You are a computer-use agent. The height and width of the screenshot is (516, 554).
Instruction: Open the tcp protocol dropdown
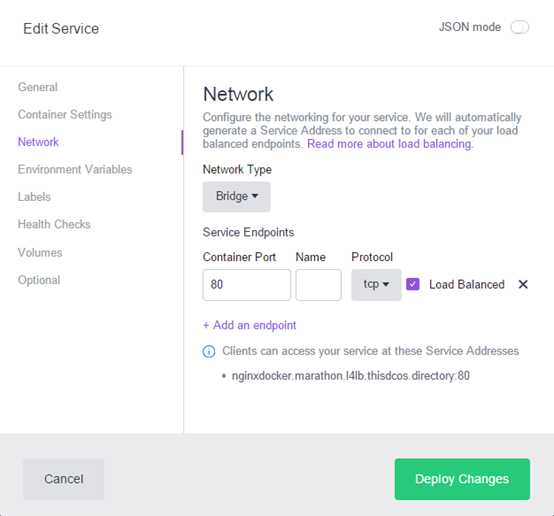tap(376, 285)
